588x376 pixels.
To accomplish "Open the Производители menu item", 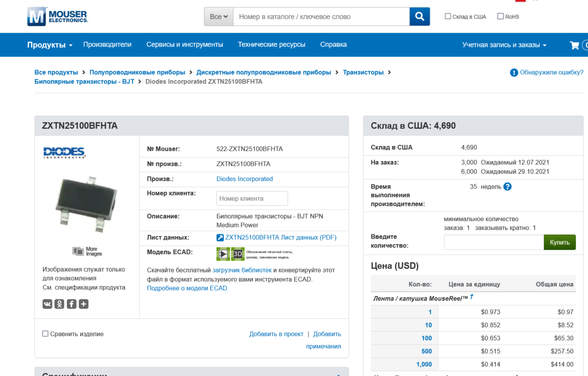I will [107, 45].
